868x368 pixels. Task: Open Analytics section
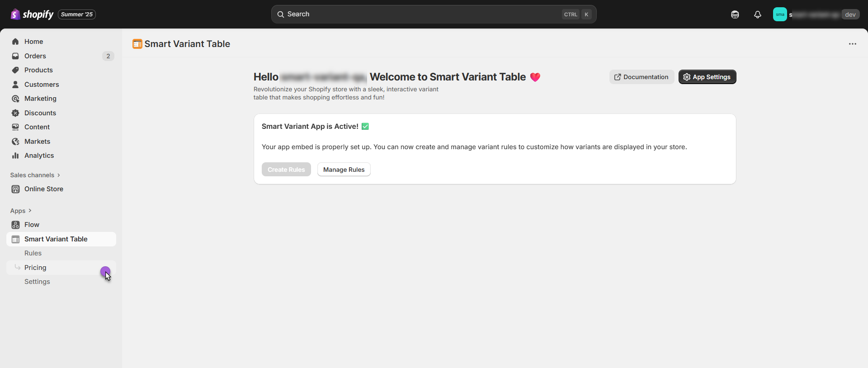39,156
